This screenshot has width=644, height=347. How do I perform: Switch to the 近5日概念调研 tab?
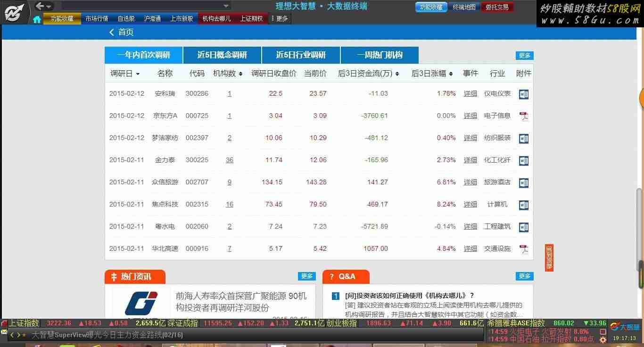[222, 55]
